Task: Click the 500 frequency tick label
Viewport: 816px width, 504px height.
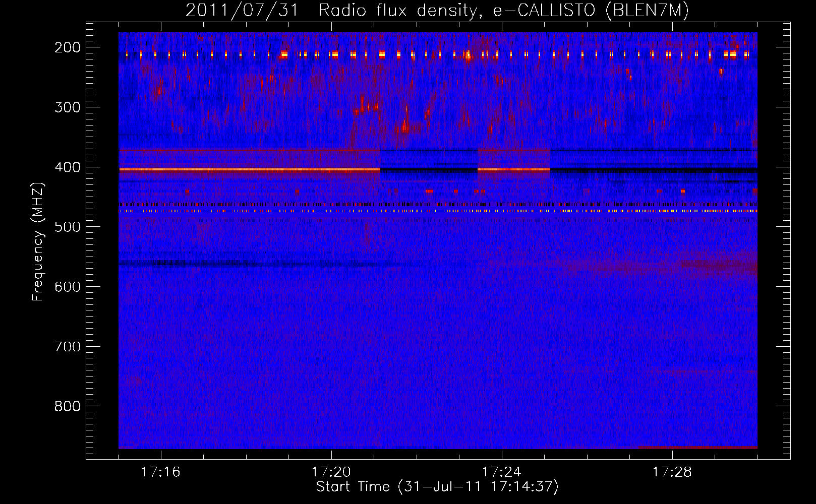Action: (x=68, y=227)
